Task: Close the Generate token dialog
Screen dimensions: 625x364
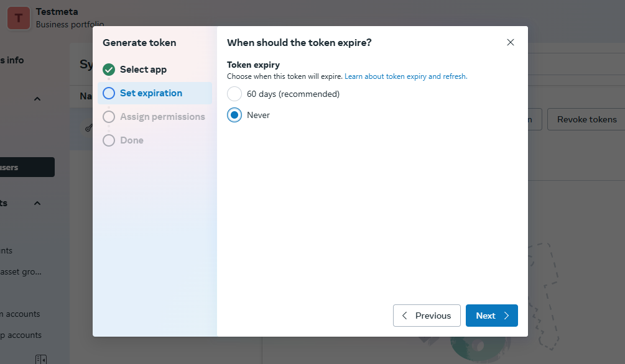Action: pos(510,42)
